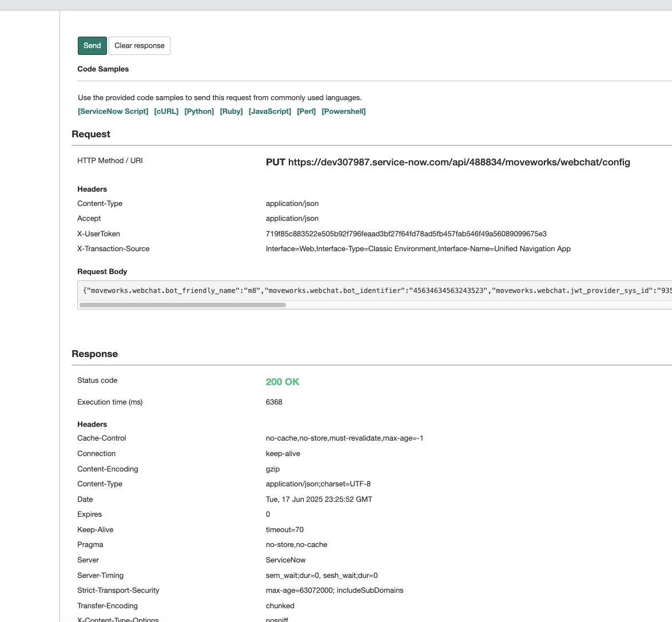This screenshot has height=622, width=672.
Task: Click the X-UserToken header value
Action: 406,234
